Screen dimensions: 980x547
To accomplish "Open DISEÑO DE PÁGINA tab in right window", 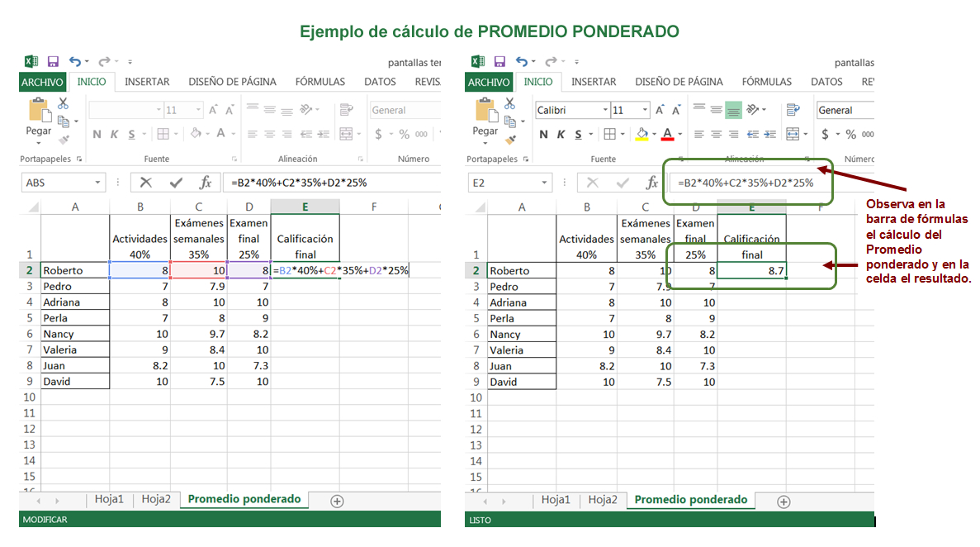I will pos(679,82).
